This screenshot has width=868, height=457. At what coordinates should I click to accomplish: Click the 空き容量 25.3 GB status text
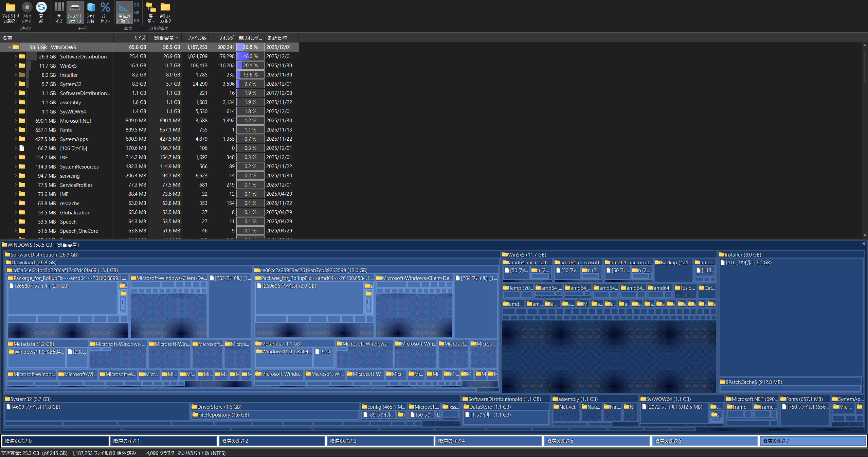(x=34, y=453)
